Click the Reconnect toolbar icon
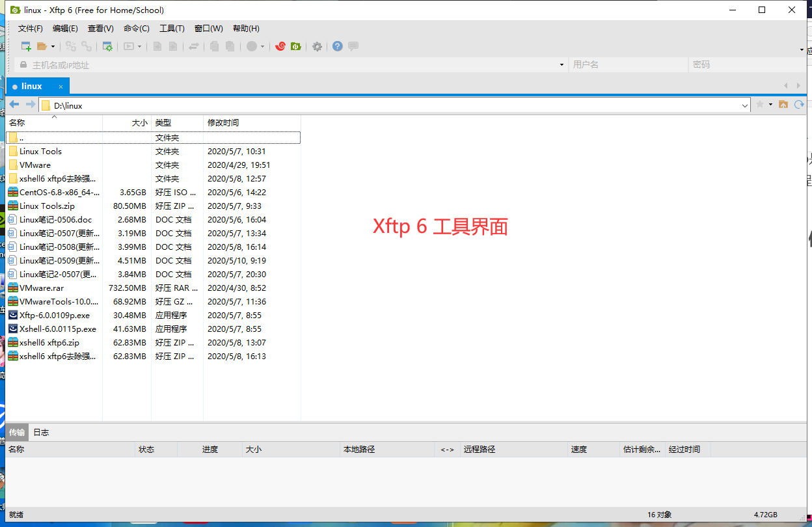Screen dimensions: 812x527 point(87,46)
